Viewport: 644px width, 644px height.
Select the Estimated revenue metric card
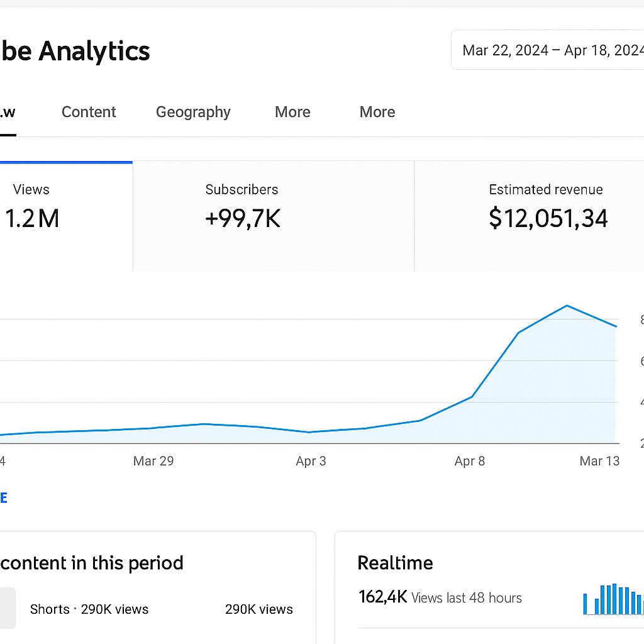coord(530,216)
